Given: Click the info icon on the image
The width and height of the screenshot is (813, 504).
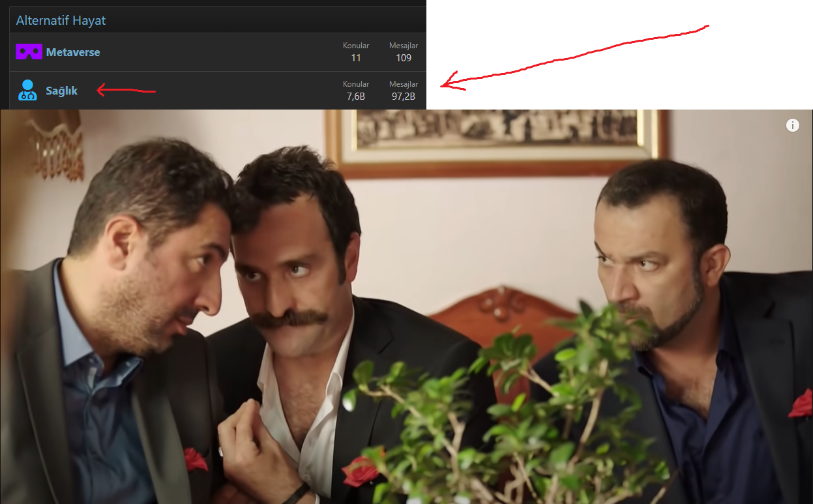Looking at the screenshot, I should [793, 125].
